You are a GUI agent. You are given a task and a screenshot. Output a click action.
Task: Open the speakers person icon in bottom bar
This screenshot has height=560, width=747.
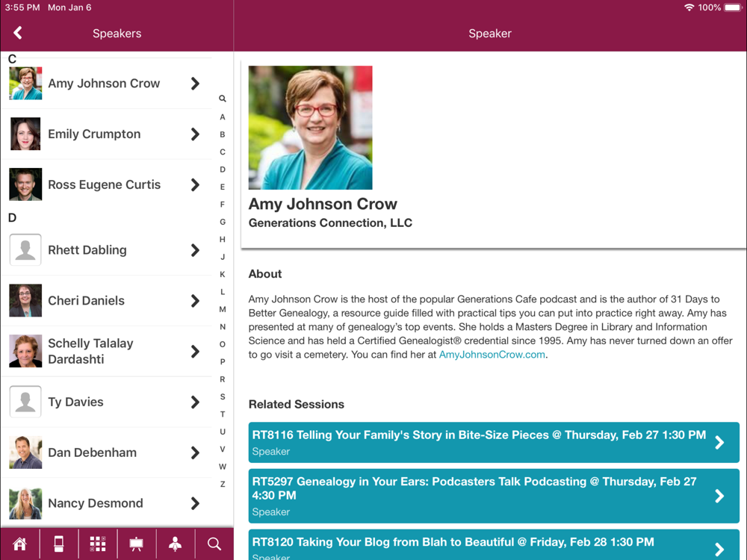pos(176,544)
